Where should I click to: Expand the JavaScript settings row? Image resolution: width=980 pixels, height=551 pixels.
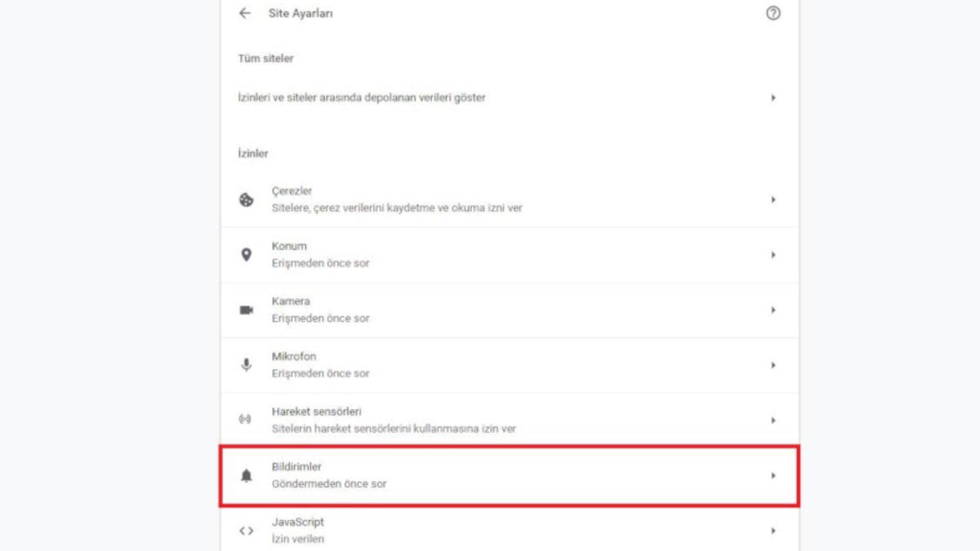(x=773, y=530)
